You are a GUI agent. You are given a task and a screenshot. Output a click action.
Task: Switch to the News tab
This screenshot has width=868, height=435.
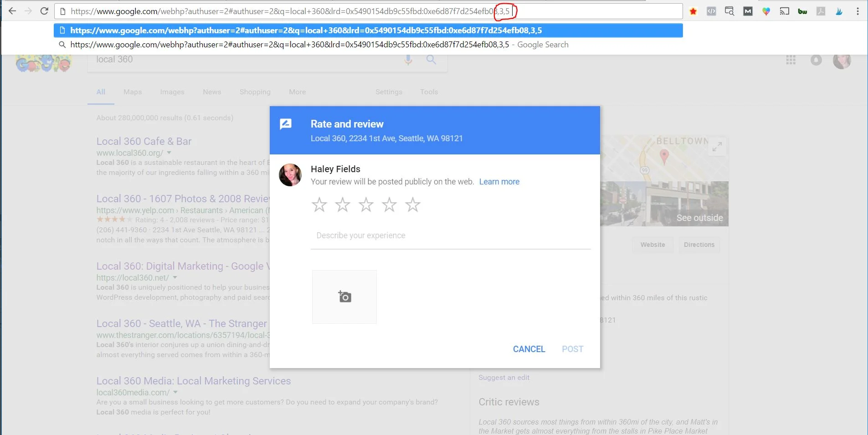tap(212, 92)
